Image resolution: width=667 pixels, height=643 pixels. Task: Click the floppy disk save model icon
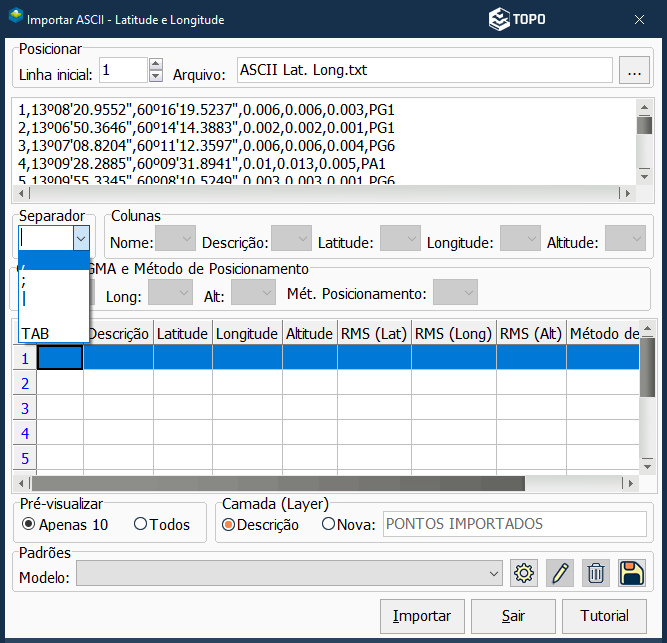[632, 573]
